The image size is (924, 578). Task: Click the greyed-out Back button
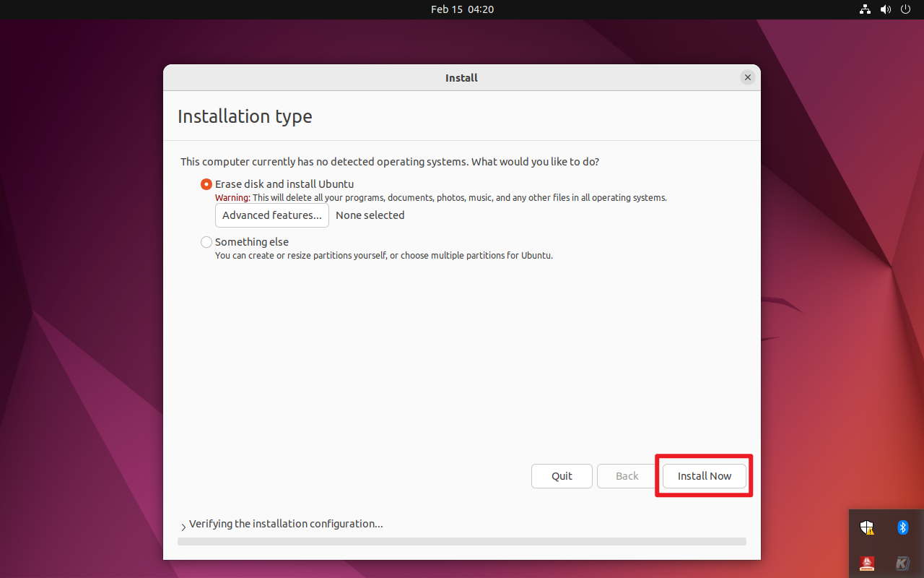click(627, 476)
